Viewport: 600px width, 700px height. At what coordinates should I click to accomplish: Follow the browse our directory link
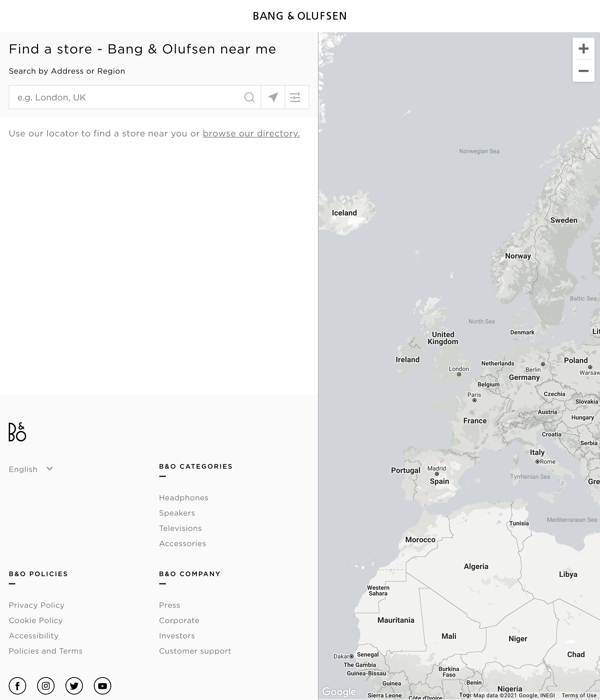[251, 133]
